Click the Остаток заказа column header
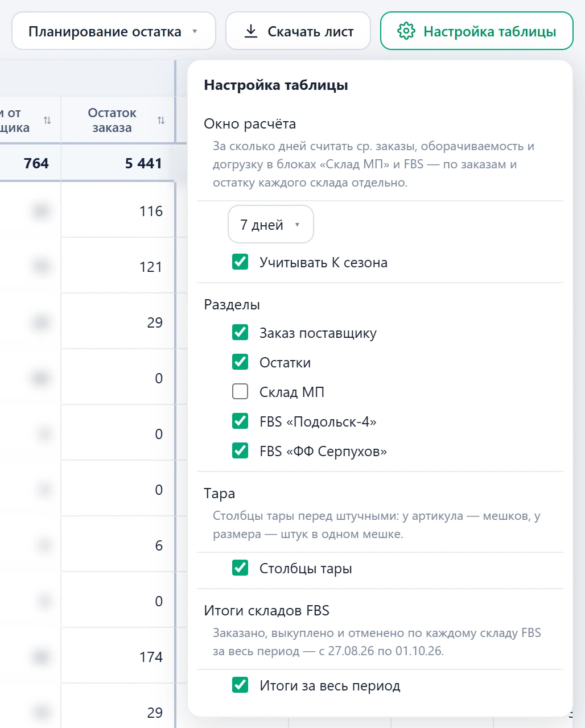This screenshot has height=728, width=585. pos(118,120)
